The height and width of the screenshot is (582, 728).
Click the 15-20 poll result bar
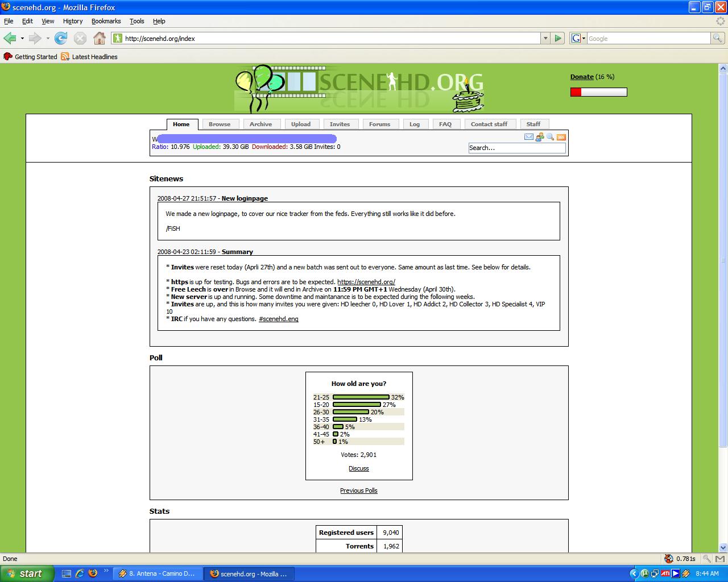tap(357, 405)
